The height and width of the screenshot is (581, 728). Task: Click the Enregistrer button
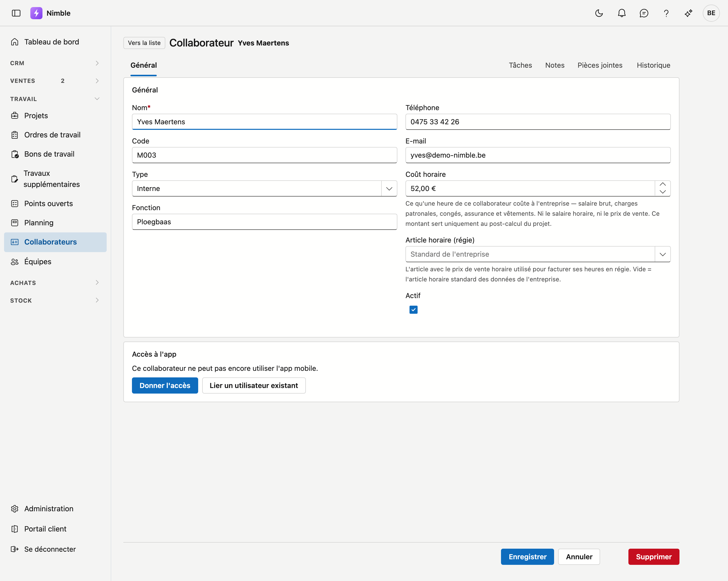pos(528,557)
